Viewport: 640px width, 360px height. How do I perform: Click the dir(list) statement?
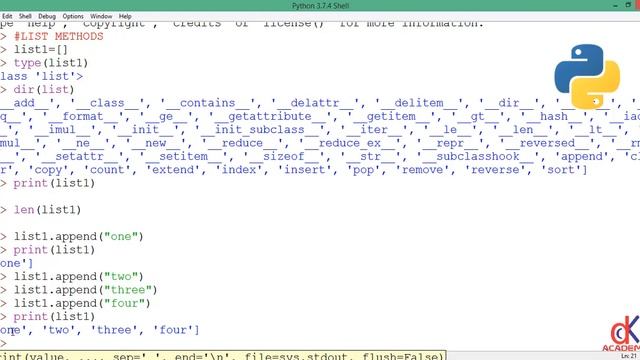tap(44, 90)
